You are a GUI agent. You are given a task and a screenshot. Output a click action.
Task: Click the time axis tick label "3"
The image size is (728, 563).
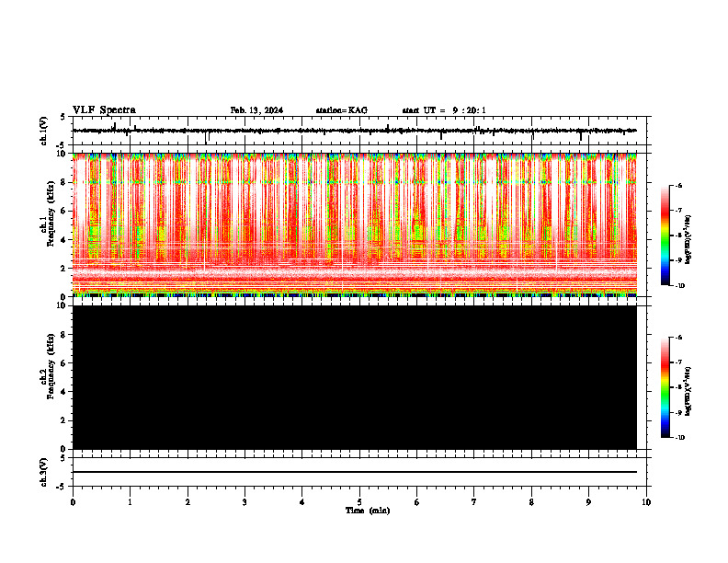(x=245, y=502)
